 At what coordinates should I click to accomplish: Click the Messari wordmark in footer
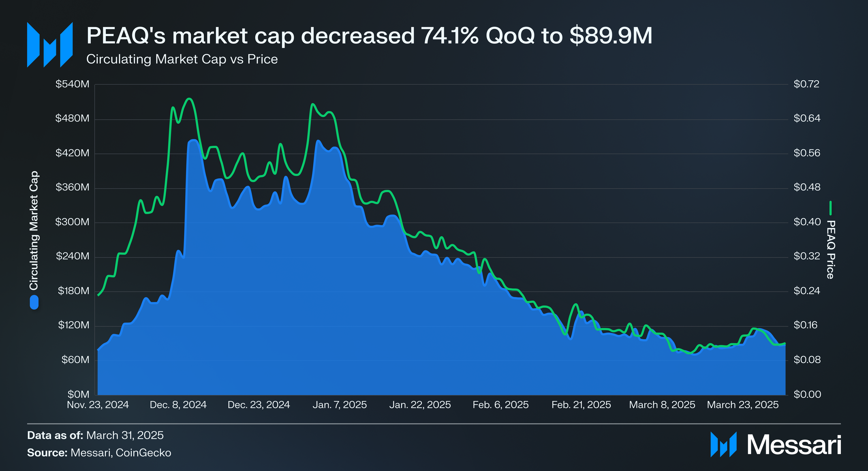794,445
